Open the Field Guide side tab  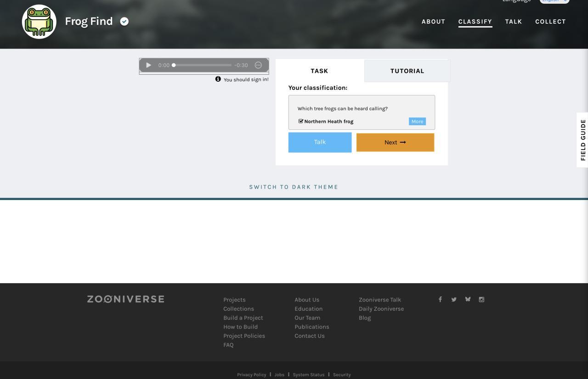pyautogui.click(x=582, y=140)
